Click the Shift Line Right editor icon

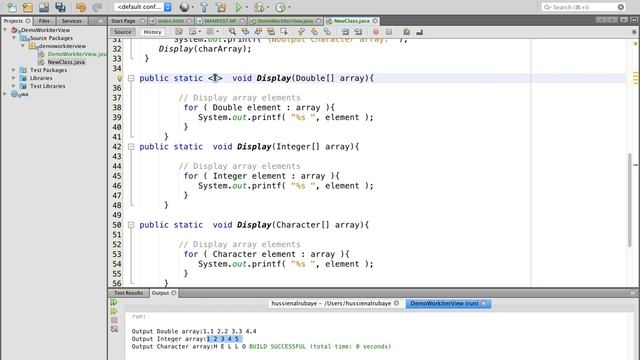(358, 31)
